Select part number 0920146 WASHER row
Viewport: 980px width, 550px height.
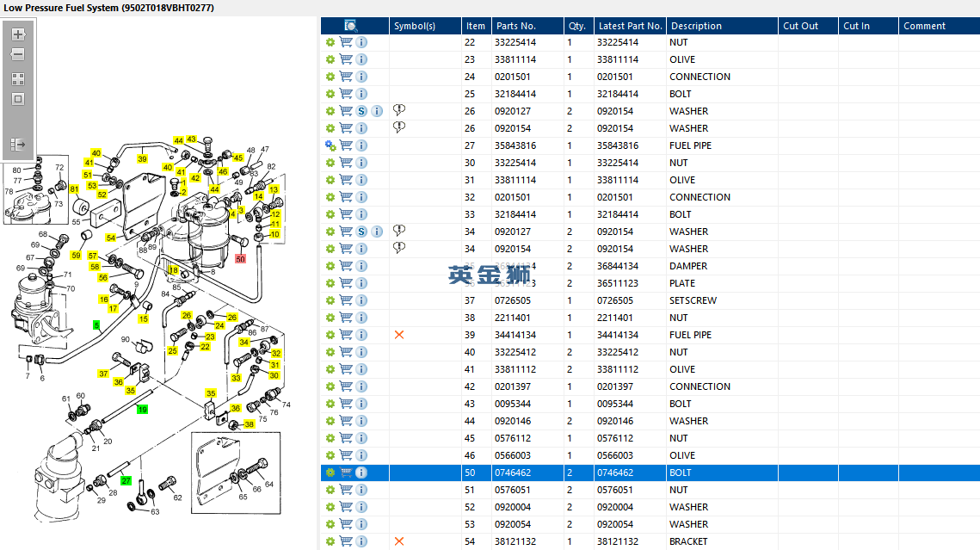coord(513,421)
